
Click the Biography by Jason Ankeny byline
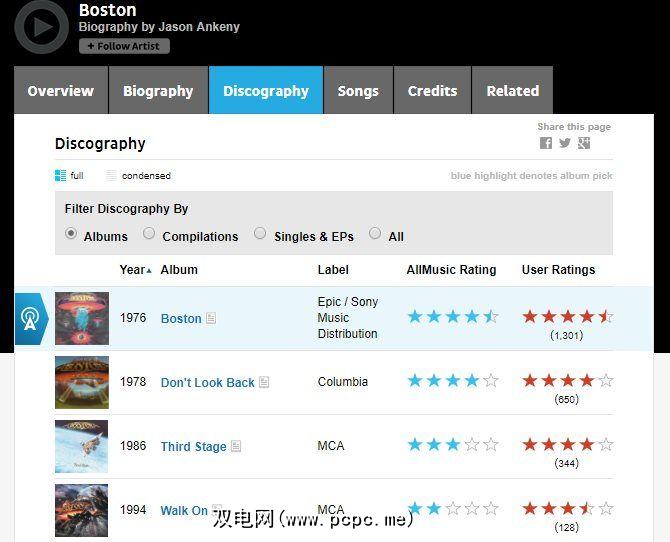point(159,27)
